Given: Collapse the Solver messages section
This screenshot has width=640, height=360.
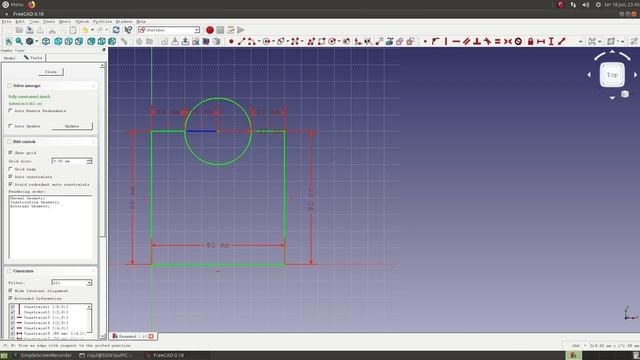Looking at the screenshot, I should [93, 86].
